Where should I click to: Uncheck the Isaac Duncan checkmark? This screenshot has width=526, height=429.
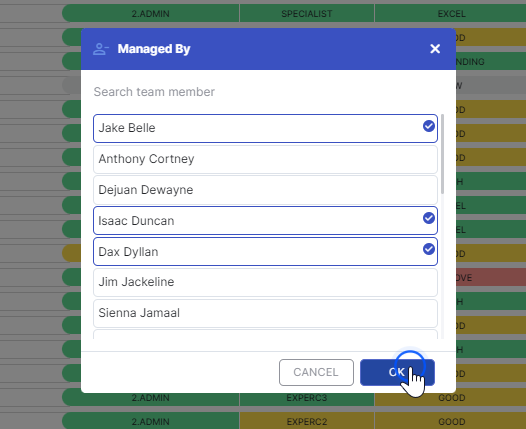tap(429, 218)
